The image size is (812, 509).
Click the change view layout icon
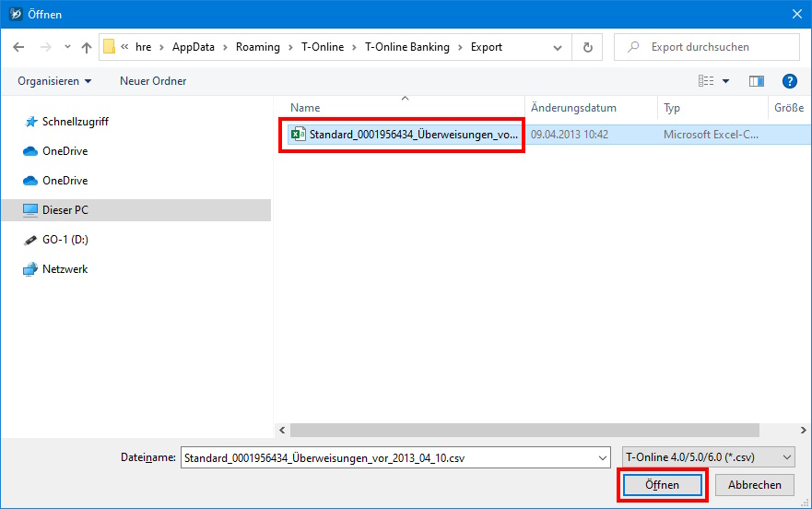[707, 81]
